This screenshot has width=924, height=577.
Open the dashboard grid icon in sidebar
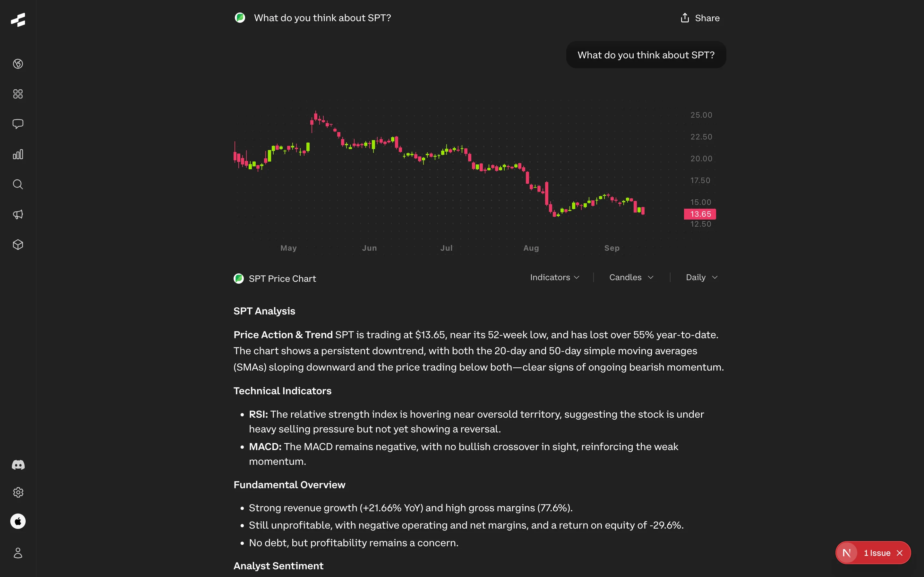point(18,94)
